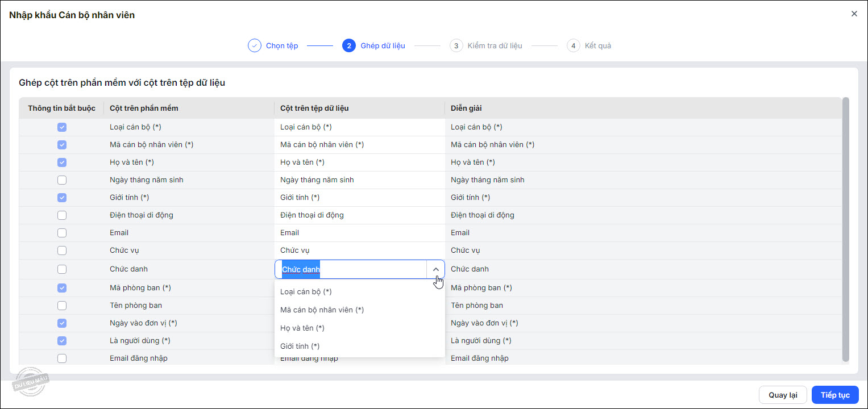This screenshot has width=868, height=409.
Task: Toggle Ngày tháng năm sinh required checkbox
Action: pyautogui.click(x=62, y=180)
